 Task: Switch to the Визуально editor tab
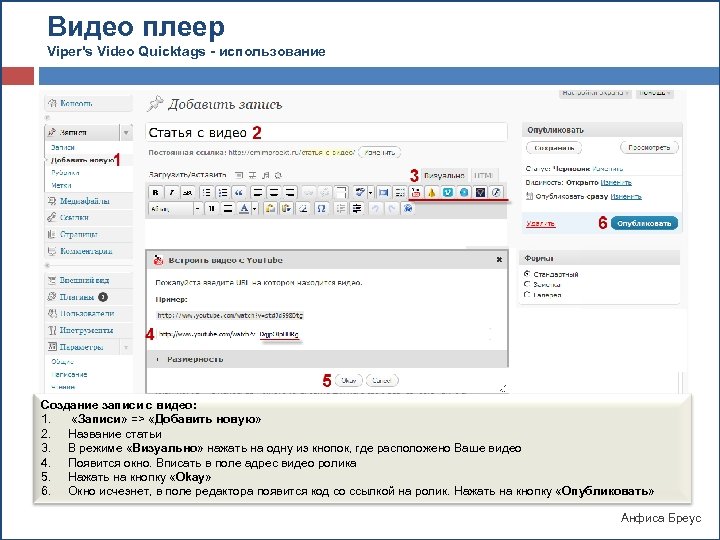pos(444,175)
